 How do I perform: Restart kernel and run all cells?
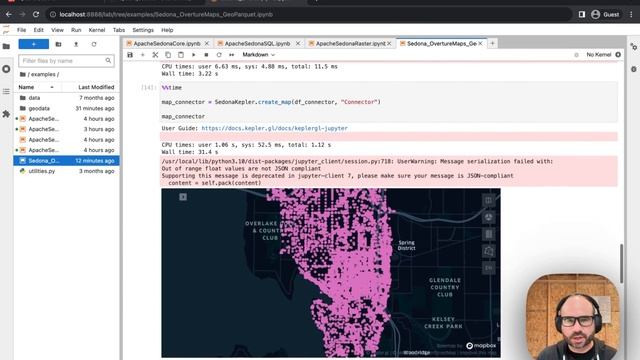click(x=231, y=55)
